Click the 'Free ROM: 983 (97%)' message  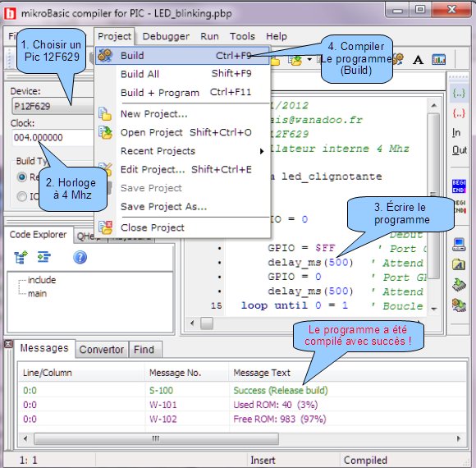(280, 419)
